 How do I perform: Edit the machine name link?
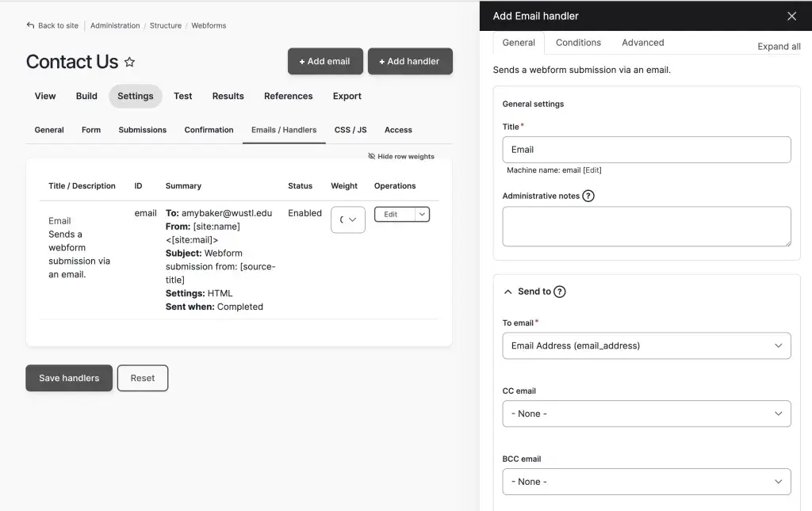[x=592, y=170]
